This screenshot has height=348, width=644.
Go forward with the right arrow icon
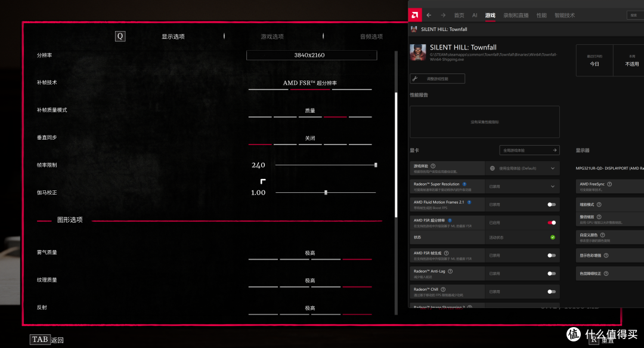(x=443, y=15)
